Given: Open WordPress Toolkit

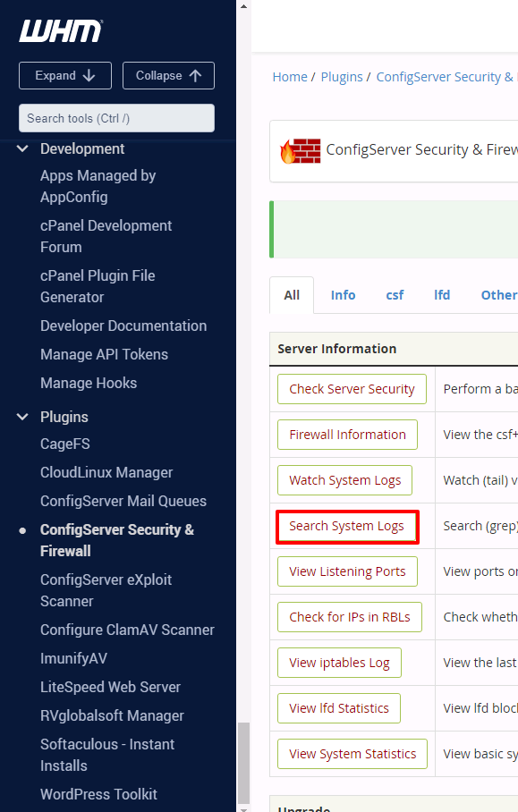Looking at the screenshot, I should (x=98, y=794).
